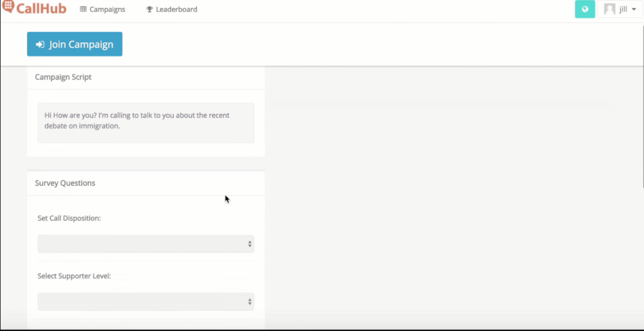The height and width of the screenshot is (331, 644).
Task: Open the jill user dropdown
Action: coord(620,9)
